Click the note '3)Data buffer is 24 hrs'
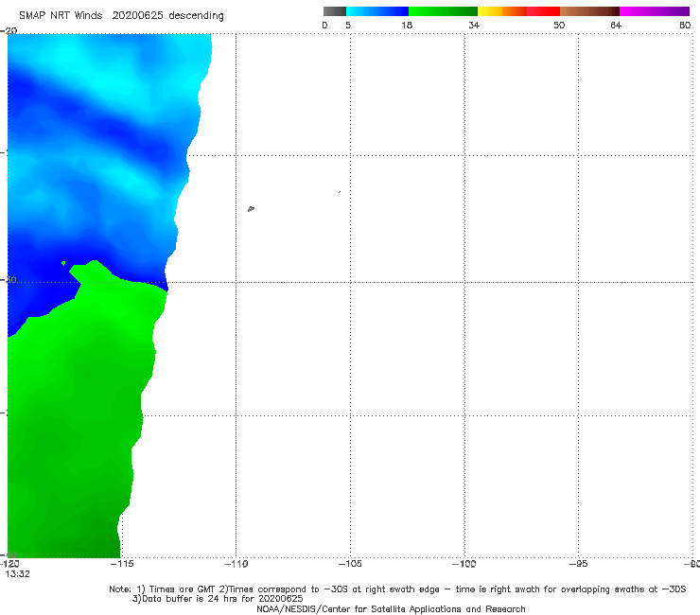700x615 pixels. (218, 599)
